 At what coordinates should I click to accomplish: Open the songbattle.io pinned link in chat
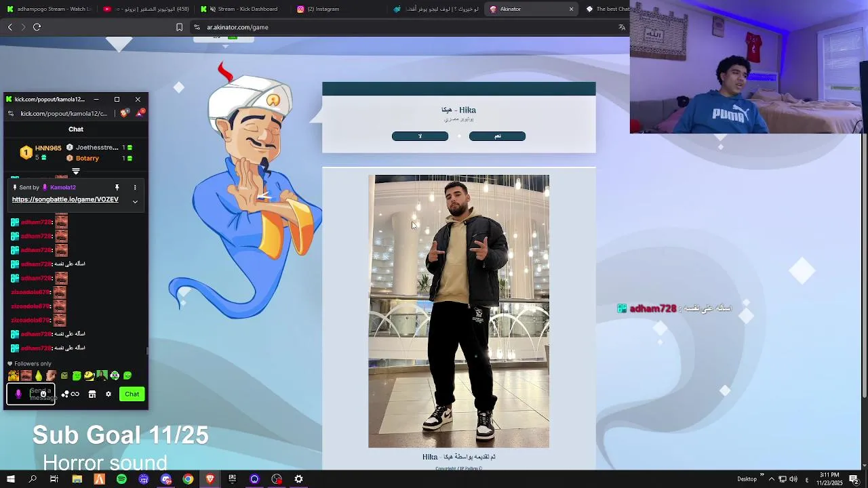[x=65, y=199]
